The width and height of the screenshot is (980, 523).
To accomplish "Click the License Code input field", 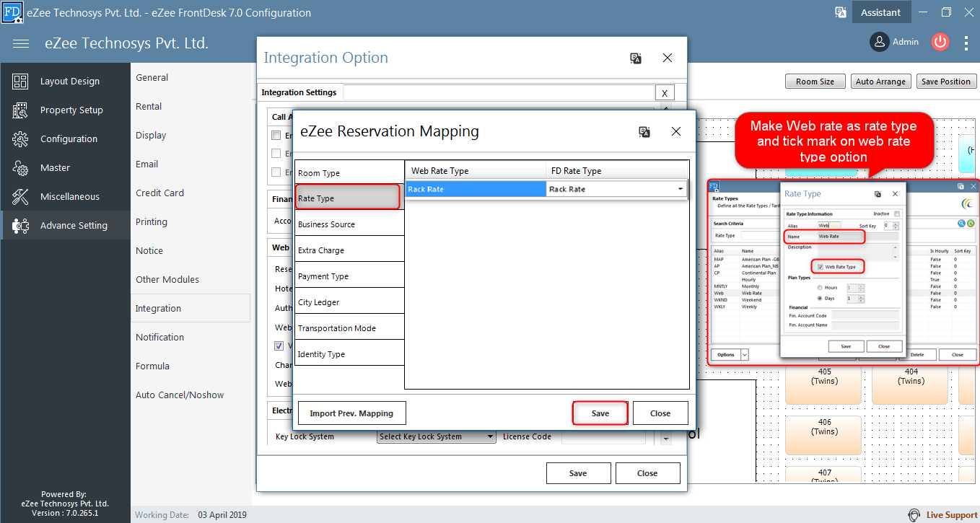I will [x=603, y=436].
